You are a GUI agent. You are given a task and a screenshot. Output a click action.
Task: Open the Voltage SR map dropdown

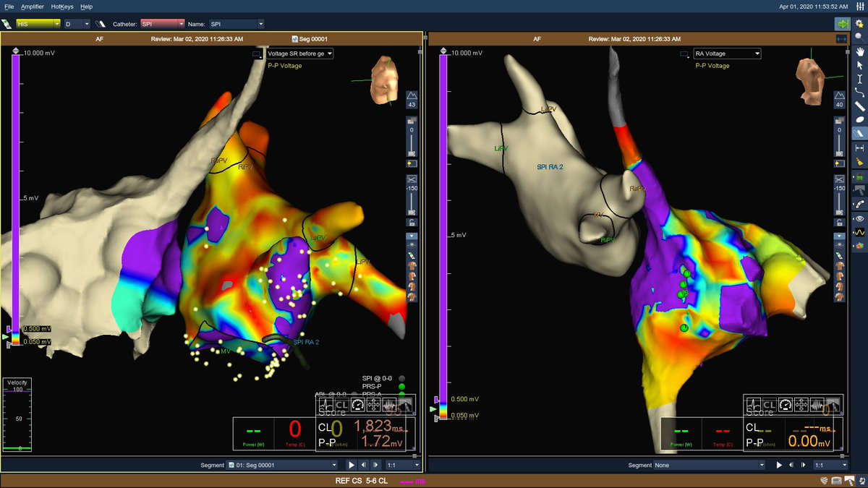pos(299,53)
